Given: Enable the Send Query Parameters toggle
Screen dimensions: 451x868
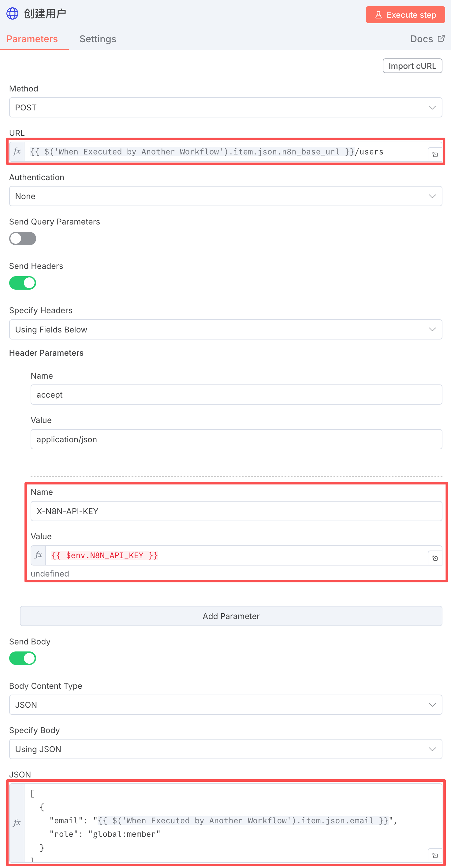Looking at the screenshot, I should click(23, 239).
